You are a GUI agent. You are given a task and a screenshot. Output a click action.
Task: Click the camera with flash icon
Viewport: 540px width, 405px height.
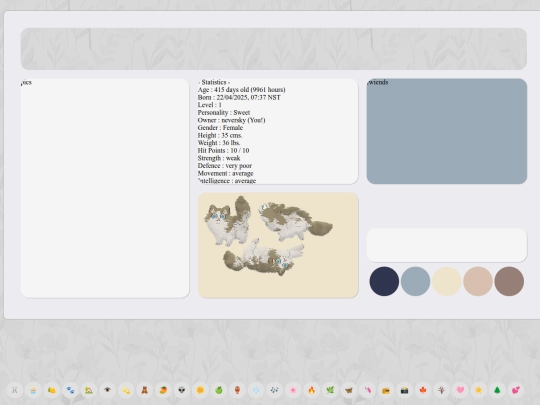point(405,390)
